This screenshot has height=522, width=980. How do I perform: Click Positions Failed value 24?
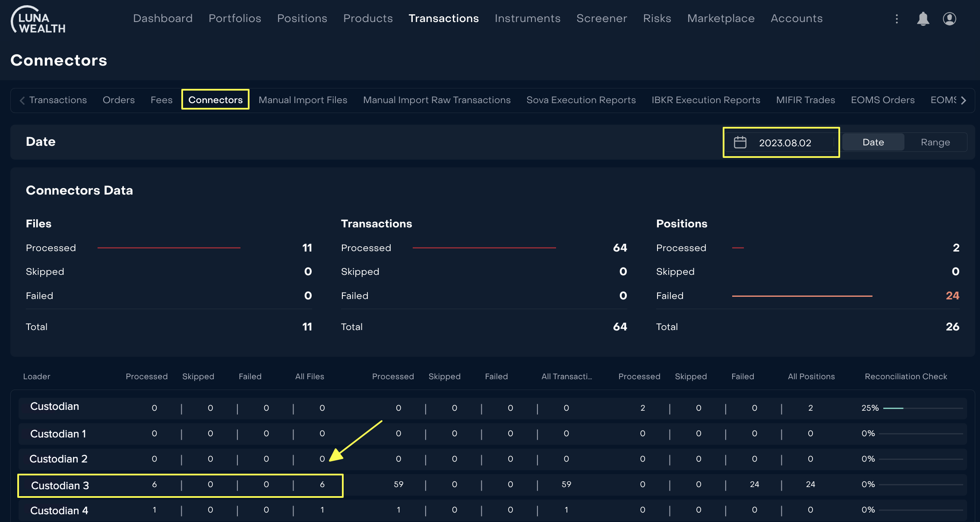tap(952, 296)
